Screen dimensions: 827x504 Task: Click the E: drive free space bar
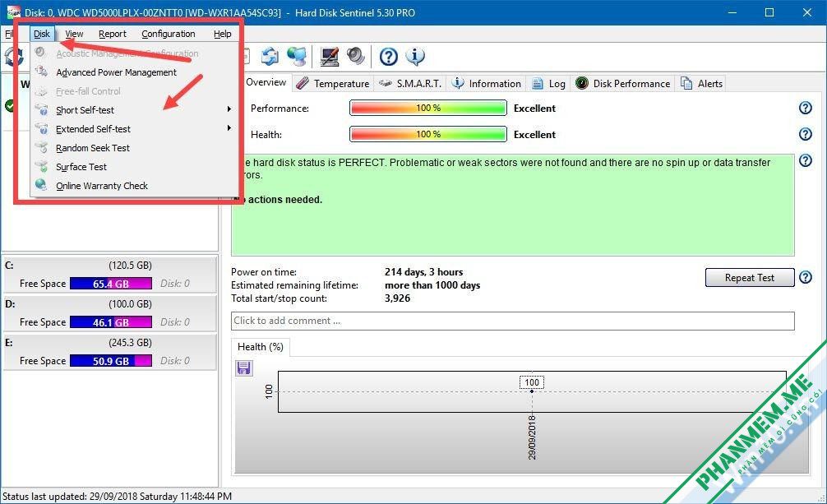click(x=111, y=361)
